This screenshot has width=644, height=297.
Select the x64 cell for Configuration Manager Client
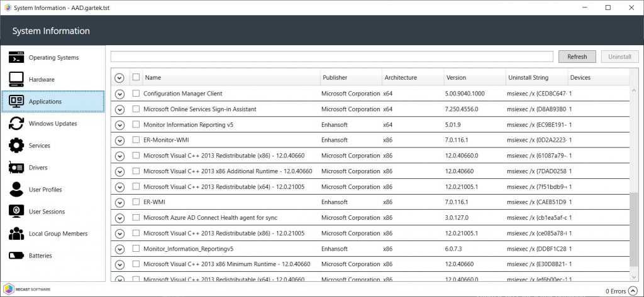387,94
